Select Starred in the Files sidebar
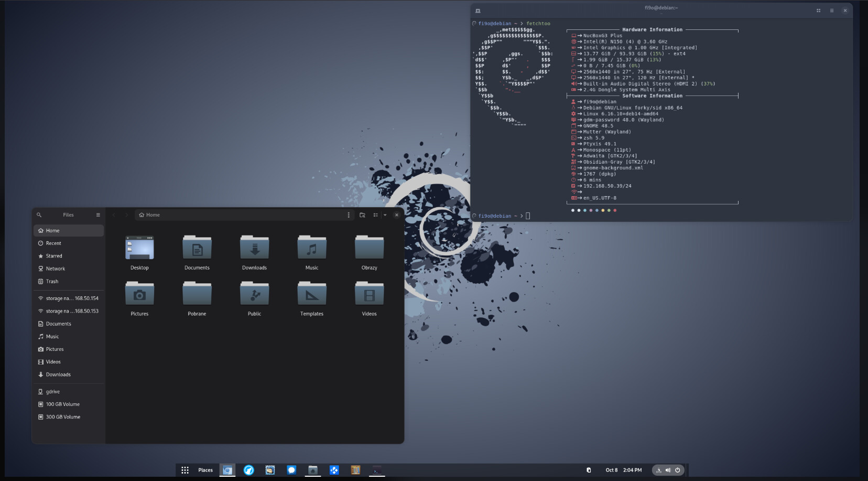This screenshot has height=481, width=868. [54, 256]
